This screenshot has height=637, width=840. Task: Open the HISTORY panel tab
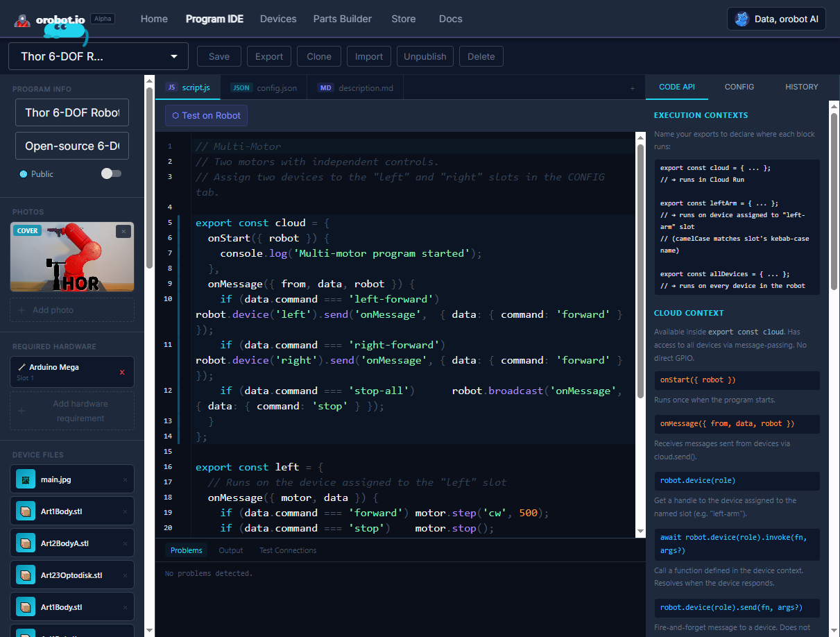pos(802,87)
